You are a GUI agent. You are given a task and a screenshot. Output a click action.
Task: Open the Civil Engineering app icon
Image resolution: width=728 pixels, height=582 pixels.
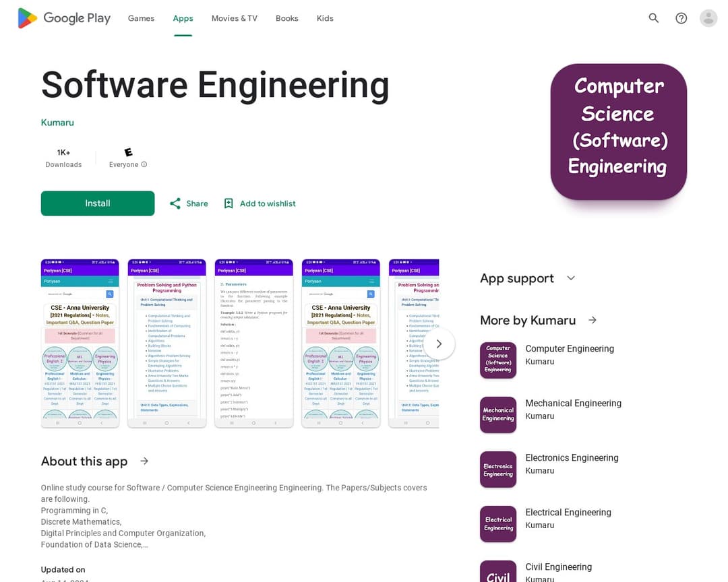click(498, 571)
